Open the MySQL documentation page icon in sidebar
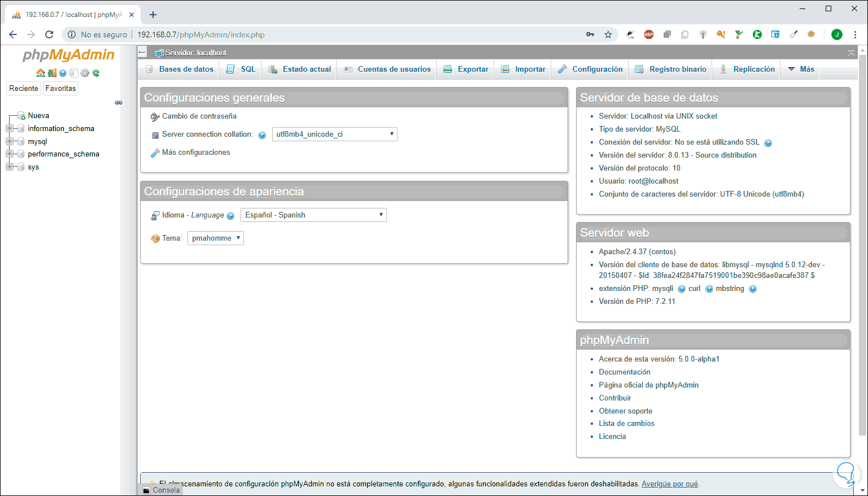This screenshot has height=496, width=868. pyautogui.click(x=73, y=73)
